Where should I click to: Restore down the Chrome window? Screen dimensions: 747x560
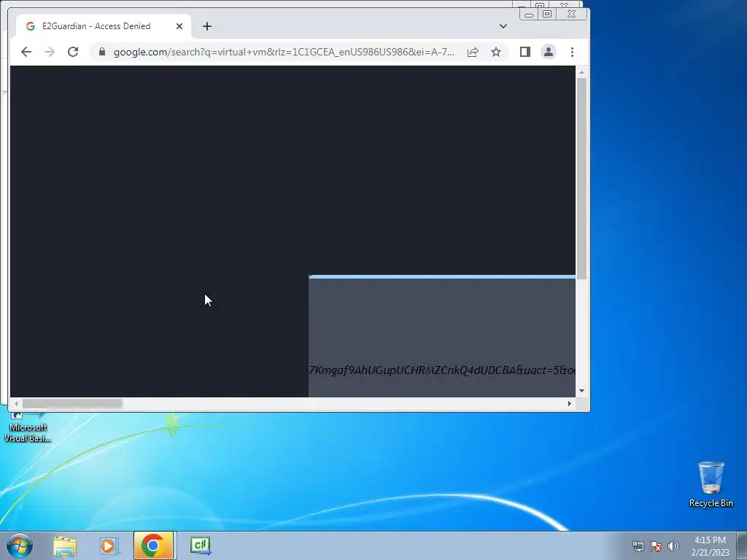(x=547, y=15)
